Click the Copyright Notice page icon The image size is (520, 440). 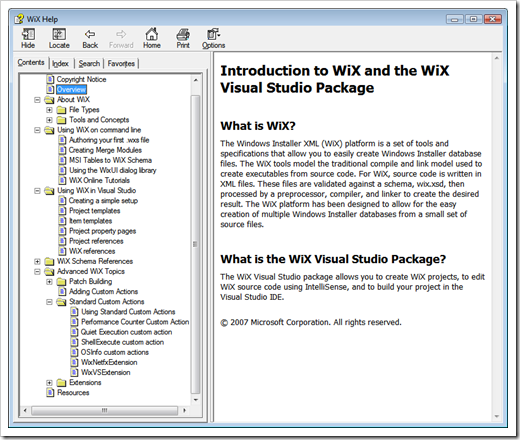(50, 79)
